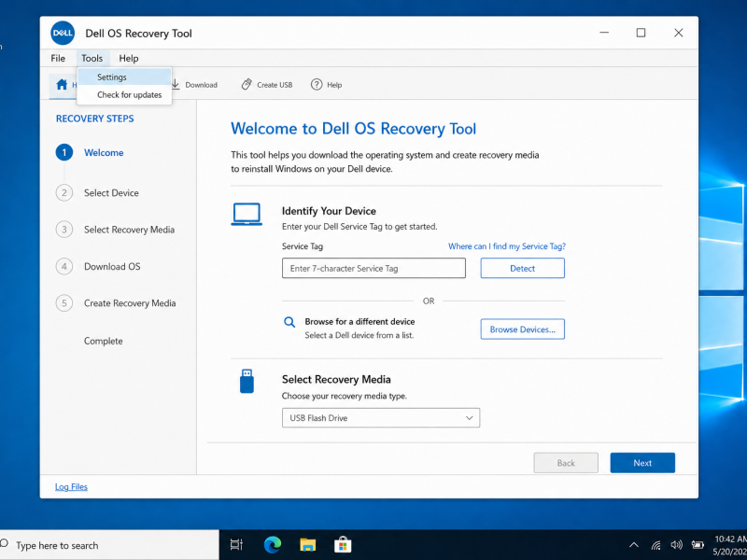Screen dimensions: 747x560
Task: Open the volume control tray icon
Action: [x=676, y=545]
